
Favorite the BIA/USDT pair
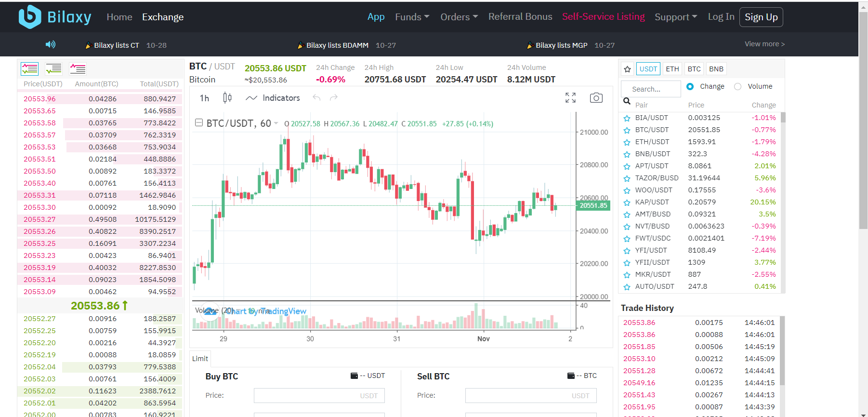(x=627, y=118)
